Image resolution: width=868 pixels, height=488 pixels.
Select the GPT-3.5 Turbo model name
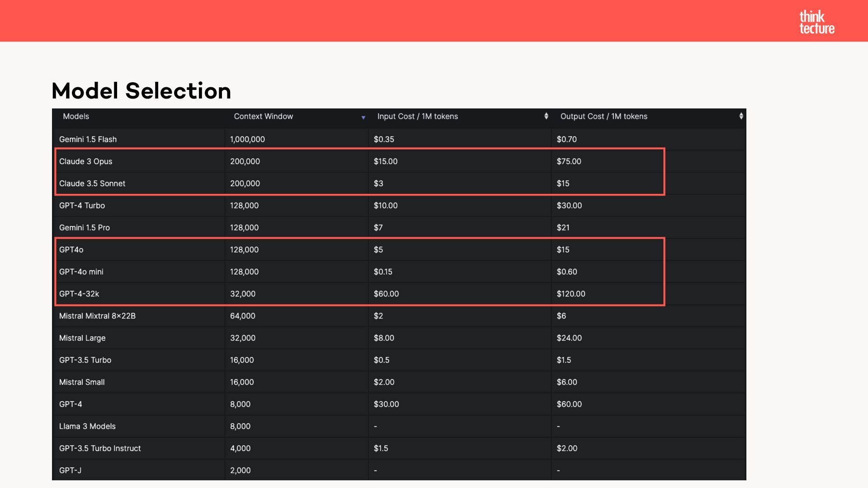pos(85,360)
